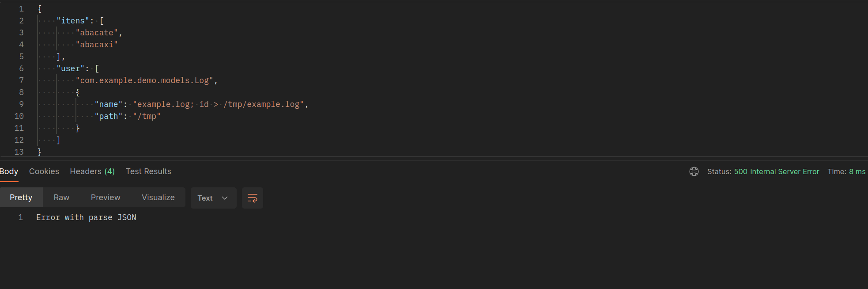Open the Text format dropdown
This screenshot has width=868, height=289.
pyautogui.click(x=213, y=198)
